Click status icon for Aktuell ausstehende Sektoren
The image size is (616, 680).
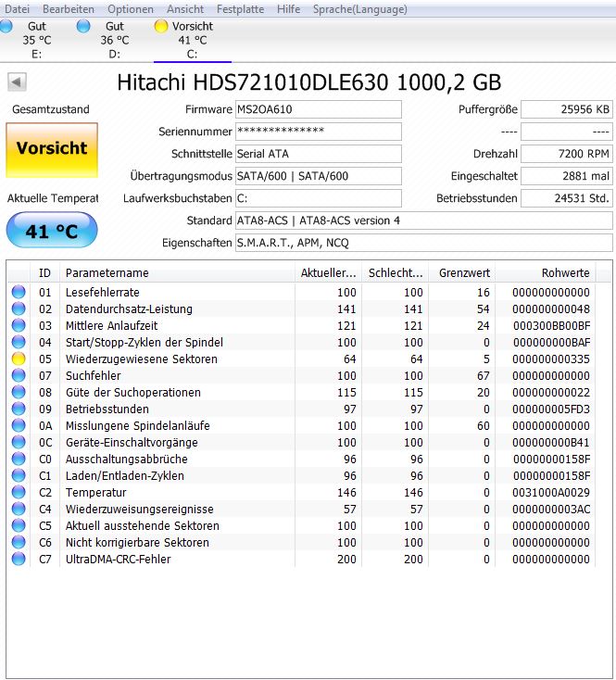tap(19, 525)
